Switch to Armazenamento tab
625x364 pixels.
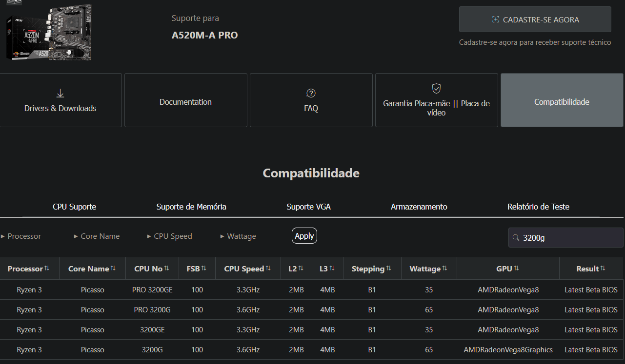[419, 207]
